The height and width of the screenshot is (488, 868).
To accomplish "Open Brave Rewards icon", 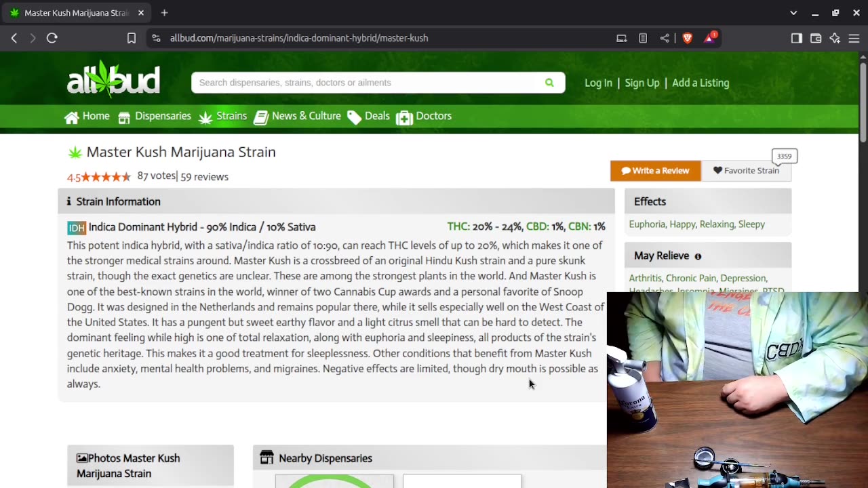I will coord(709,38).
